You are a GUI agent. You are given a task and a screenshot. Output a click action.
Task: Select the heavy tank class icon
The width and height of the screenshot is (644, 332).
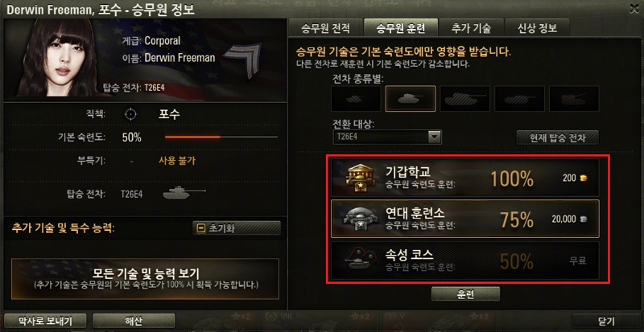[465, 99]
